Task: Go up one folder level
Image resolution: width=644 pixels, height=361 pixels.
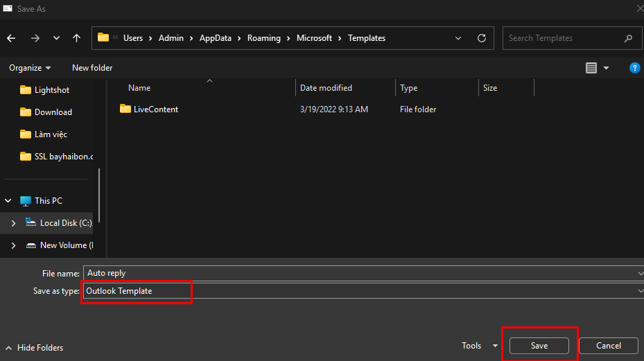Action: (x=76, y=38)
